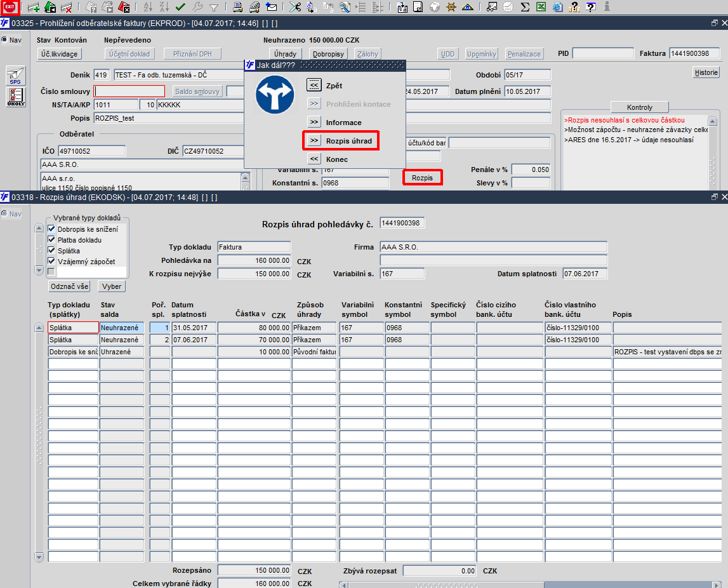This screenshot has height=588, width=728.
Task: Click the green folder with arrow icon
Action: [x=50, y=7]
